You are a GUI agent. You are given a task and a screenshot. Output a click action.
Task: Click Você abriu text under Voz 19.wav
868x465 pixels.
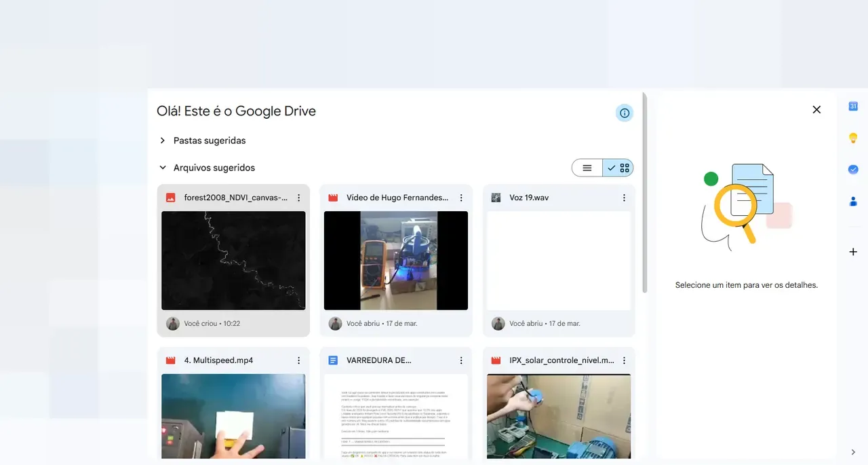[545, 324]
